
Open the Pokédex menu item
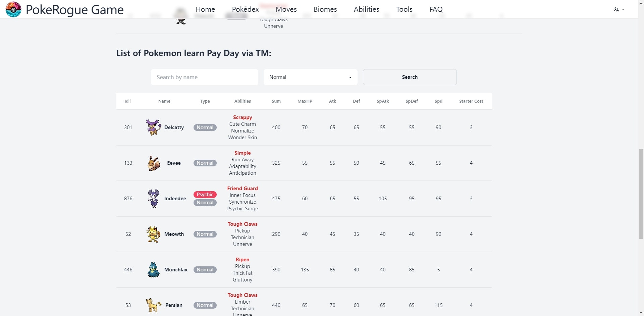point(245,9)
